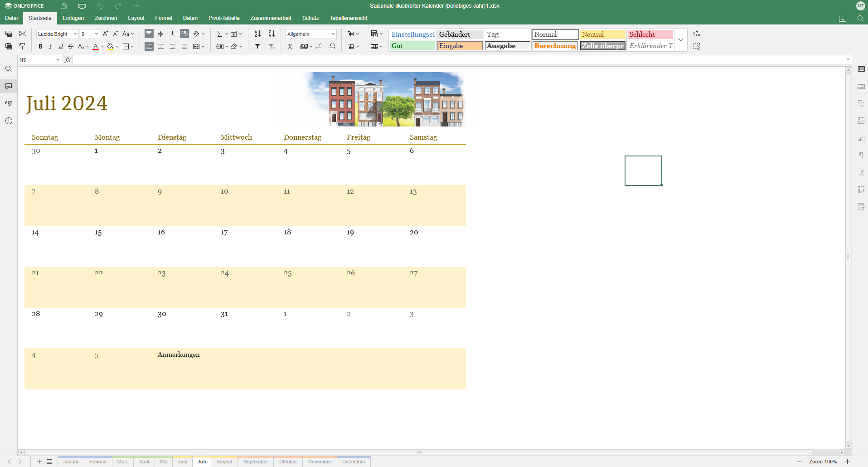The width and height of the screenshot is (868, 467).
Task: Toggle italic formatting
Action: point(50,46)
